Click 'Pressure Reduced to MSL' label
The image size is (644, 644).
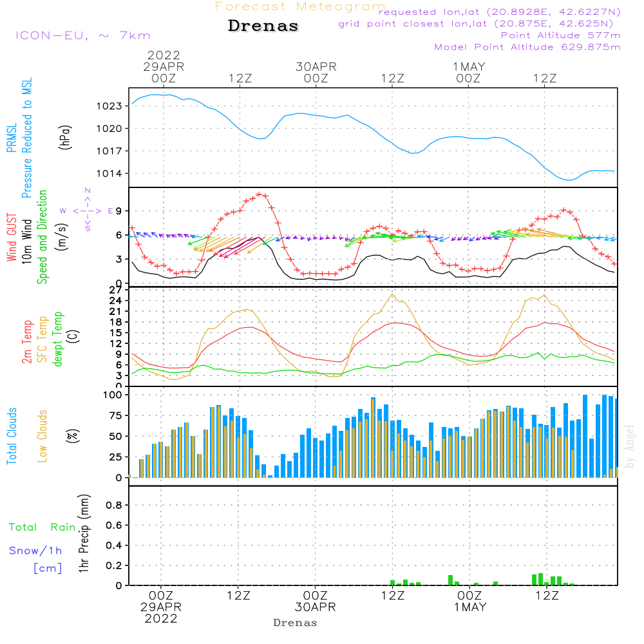pos(26,138)
